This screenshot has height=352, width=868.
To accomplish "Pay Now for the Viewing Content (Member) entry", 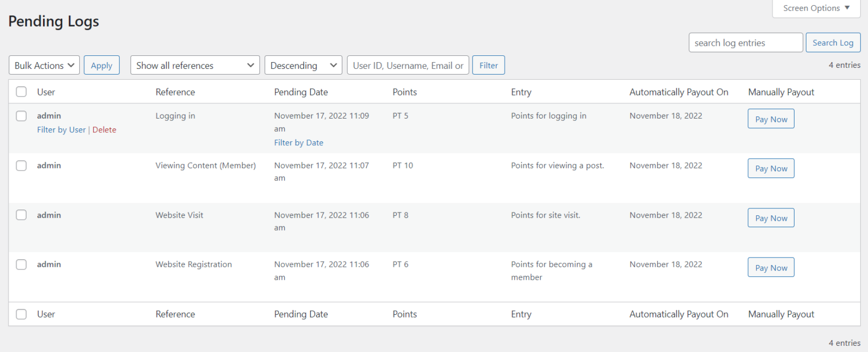I will pos(771,168).
